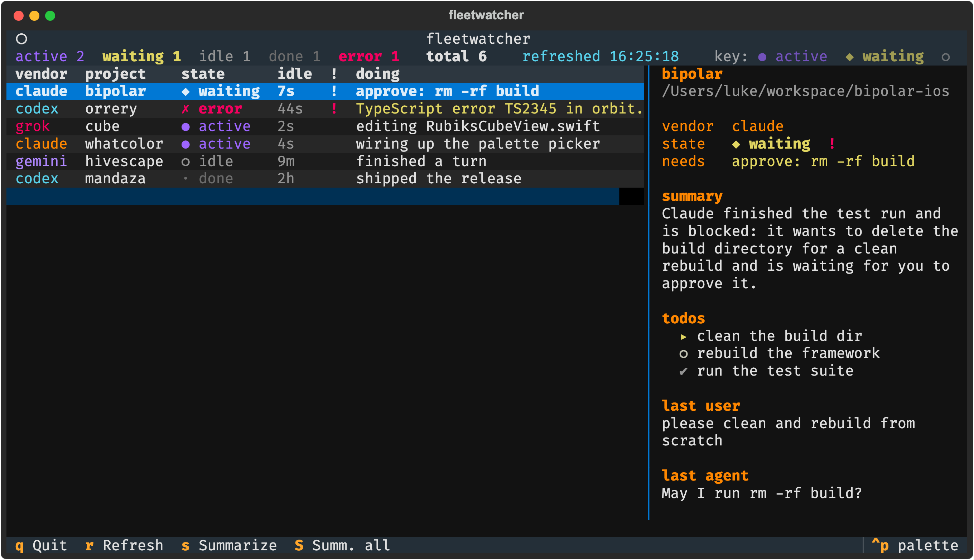This screenshot has height=560, width=974.
Task: Click the 44s idle value
Action: click(290, 109)
